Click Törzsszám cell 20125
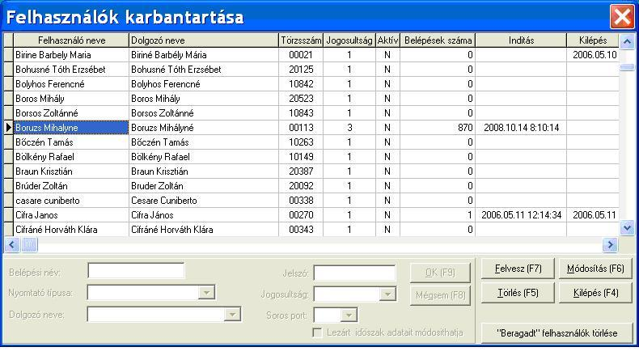Image resolution: width=639 pixels, height=364 pixels. pos(301,70)
